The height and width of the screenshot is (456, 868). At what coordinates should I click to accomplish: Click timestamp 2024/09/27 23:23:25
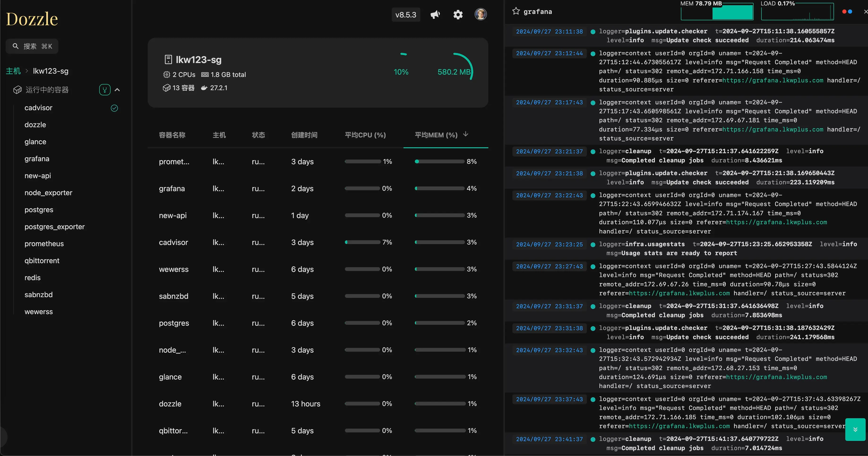click(549, 245)
